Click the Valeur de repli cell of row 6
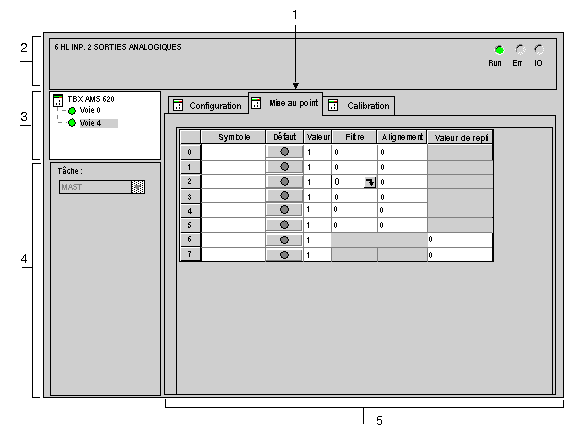This screenshot has height=434, width=582. pos(460,240)
